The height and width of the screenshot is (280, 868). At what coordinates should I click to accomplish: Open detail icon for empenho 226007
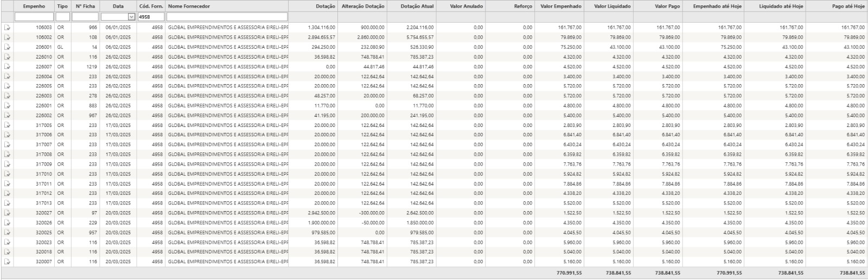pos(7,67)
